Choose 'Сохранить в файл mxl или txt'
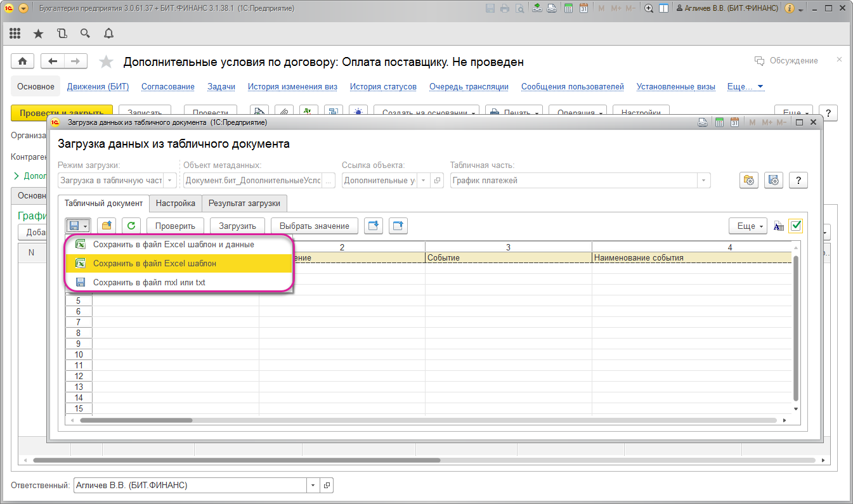This screenshot has height=504, width=853. 179,283
